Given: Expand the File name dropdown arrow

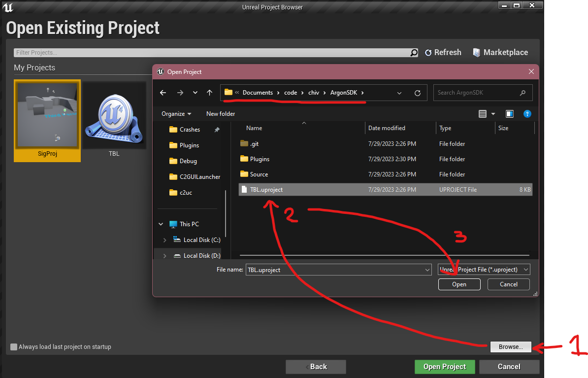Looking at the screenshot, I should pos(427,270).
